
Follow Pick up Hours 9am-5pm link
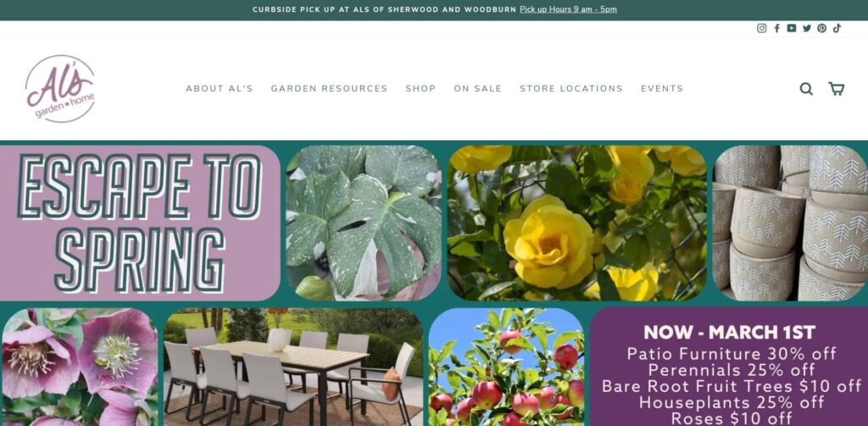(x=568, y=9)
